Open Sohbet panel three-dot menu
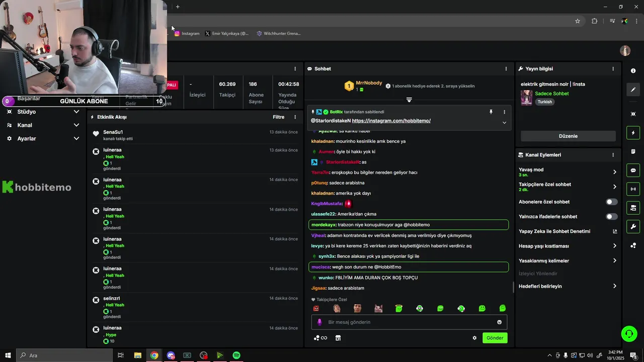Viewport: 644px width, 362px height. click(x=506, y=69)
